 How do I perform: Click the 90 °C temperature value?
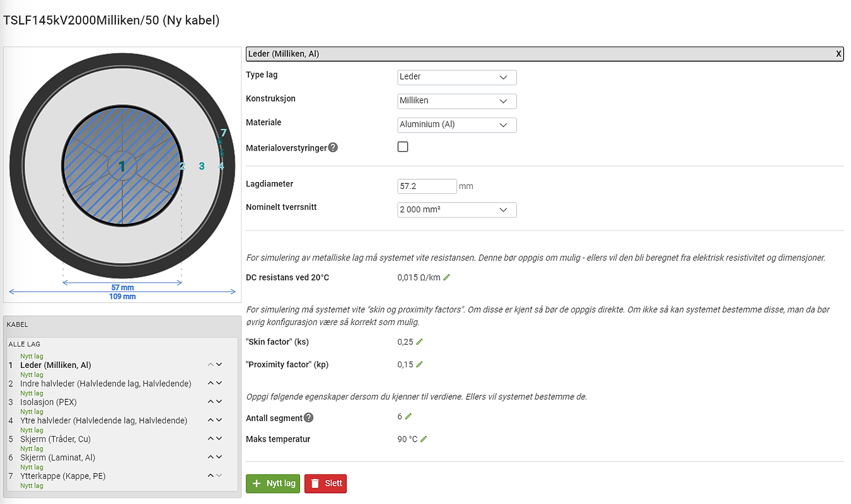click(x=407, y=439)
